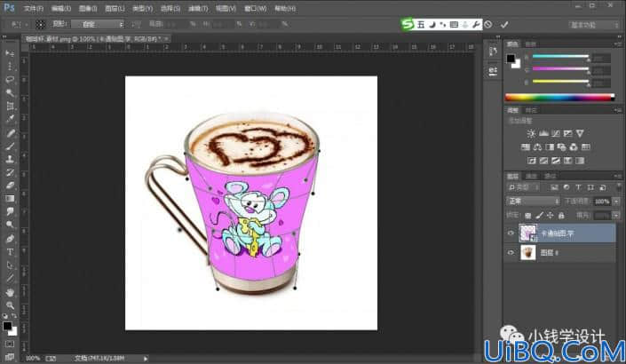626x364 pixels.
Task: Switch to the Channels tab
Action: pos(531,176)
